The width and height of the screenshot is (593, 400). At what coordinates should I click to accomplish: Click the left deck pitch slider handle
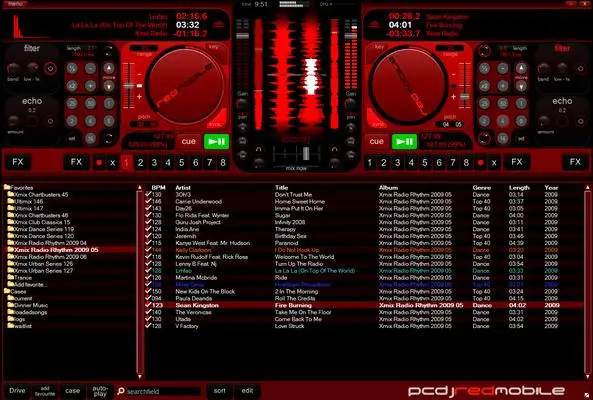coord(129,86)
